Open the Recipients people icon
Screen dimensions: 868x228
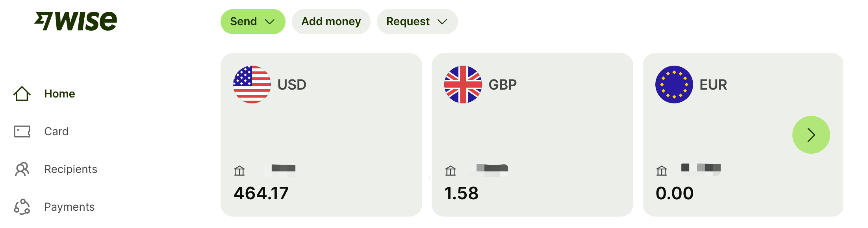[x=22, y=169]
